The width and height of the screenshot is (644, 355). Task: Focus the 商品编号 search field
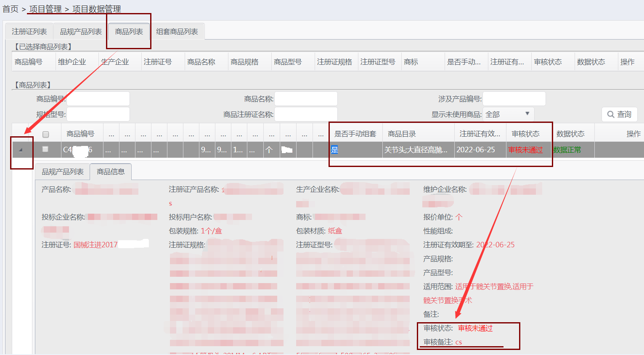pos(98,99)
